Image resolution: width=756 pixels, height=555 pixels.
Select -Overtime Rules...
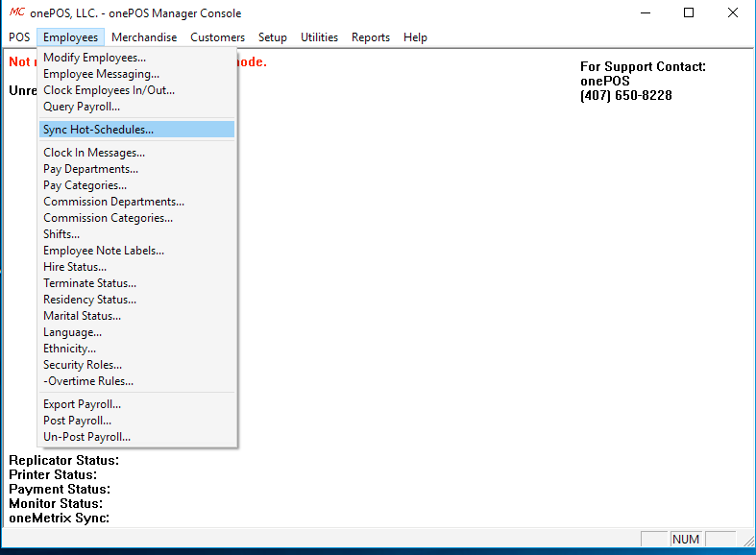coord(137,381)
